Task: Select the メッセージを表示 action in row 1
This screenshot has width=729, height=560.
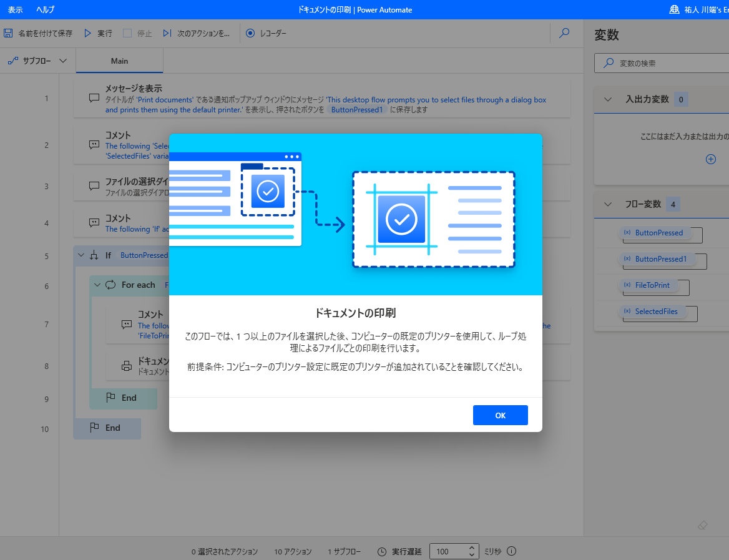Action: pos(321,99)
